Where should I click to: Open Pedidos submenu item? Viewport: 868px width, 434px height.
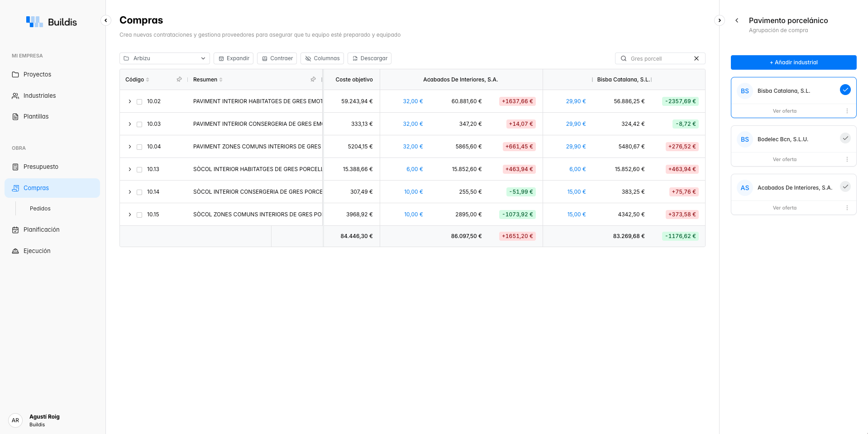pyautogui.click(x=40, y=209)
